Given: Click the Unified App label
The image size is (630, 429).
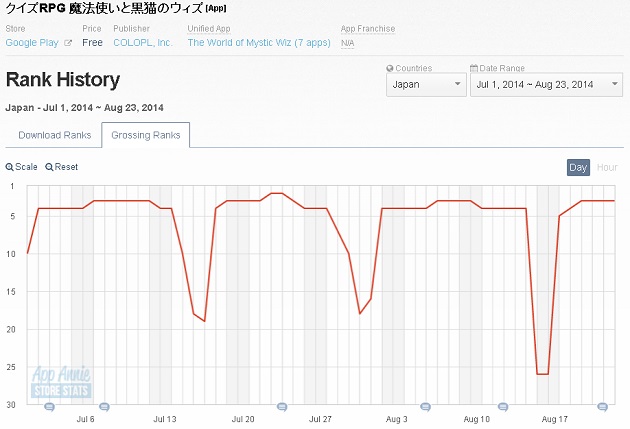Looking at the screenshot, I should point(209,29).
